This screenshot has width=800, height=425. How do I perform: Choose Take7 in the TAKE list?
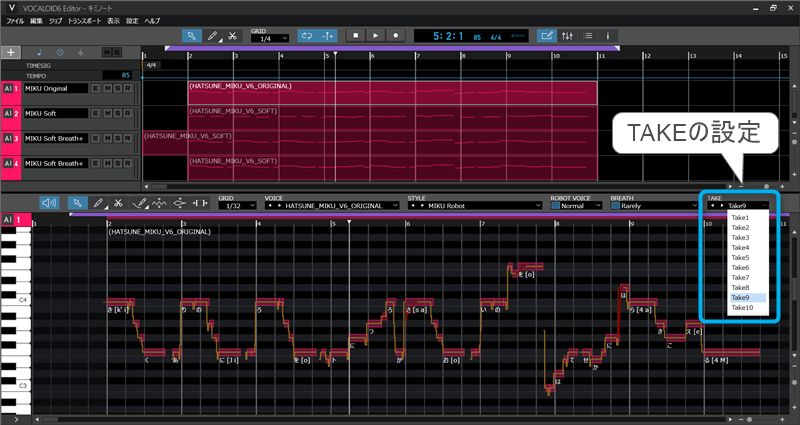click(748, 278)
